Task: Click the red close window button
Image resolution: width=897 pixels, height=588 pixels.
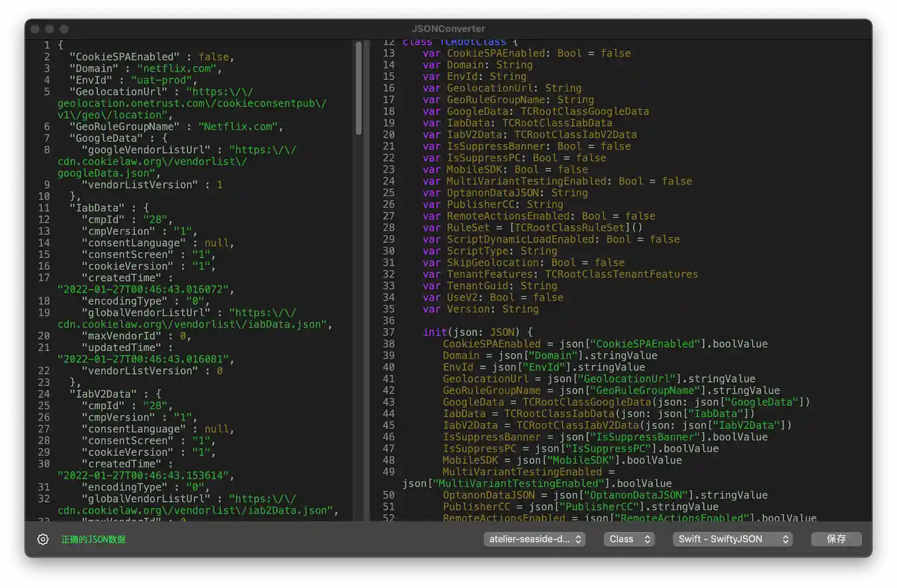Action: 35,29
